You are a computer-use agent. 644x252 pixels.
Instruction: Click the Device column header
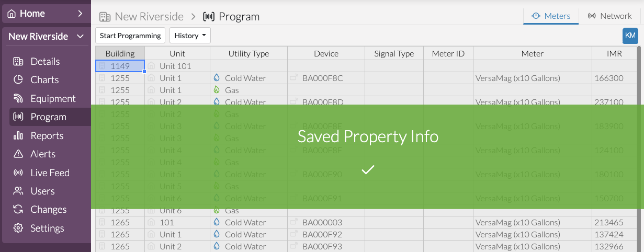point(326,53)
